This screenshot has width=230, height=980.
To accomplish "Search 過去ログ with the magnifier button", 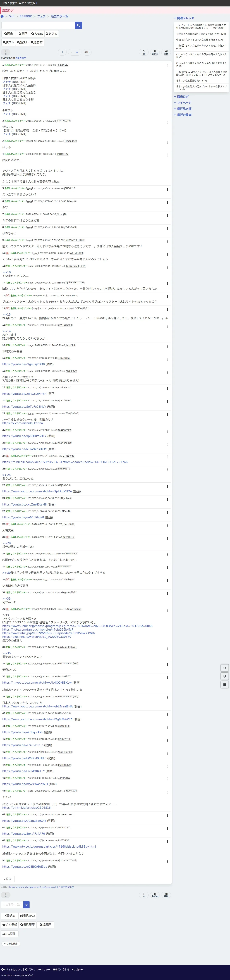I will click(38, 42).
